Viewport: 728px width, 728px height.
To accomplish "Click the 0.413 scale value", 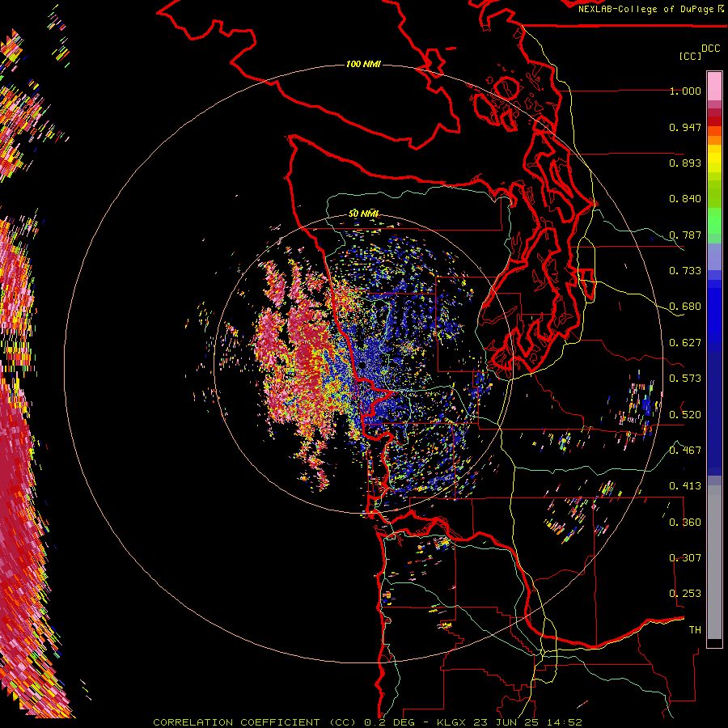I will 685,486.
